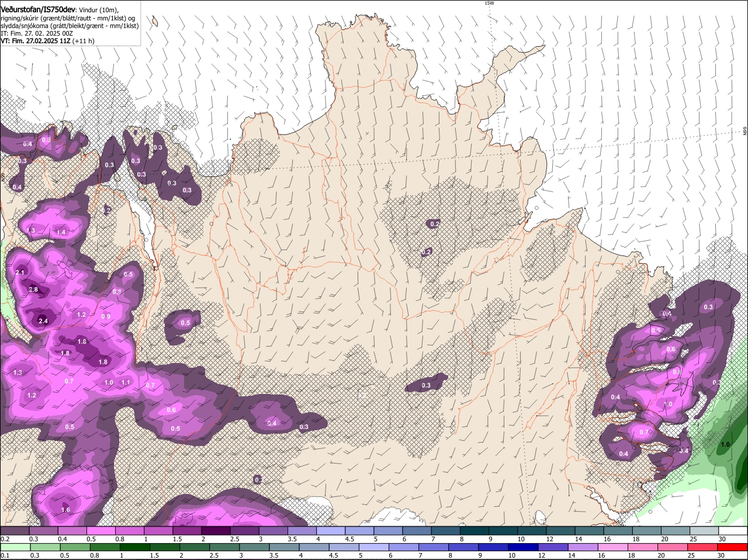Click the 15W longitude label
This screenshot has width=748, height=560.
coord(489,3)
